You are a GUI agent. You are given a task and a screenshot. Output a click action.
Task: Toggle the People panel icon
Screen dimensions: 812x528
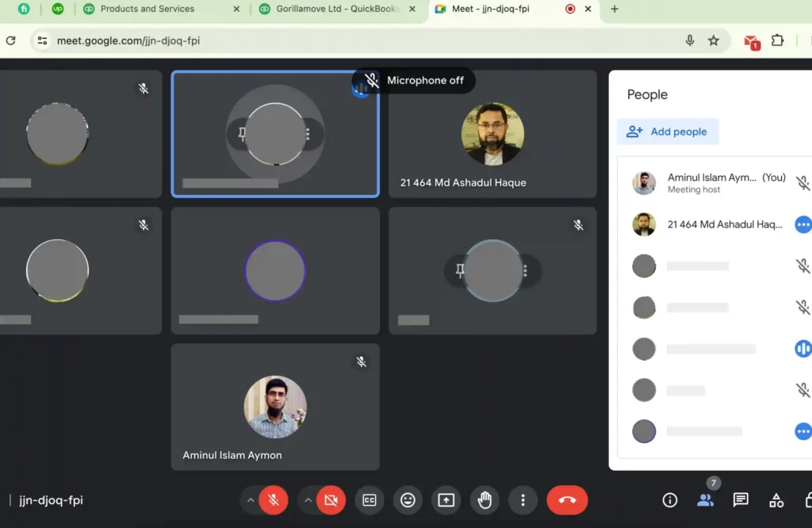point(705,500)
